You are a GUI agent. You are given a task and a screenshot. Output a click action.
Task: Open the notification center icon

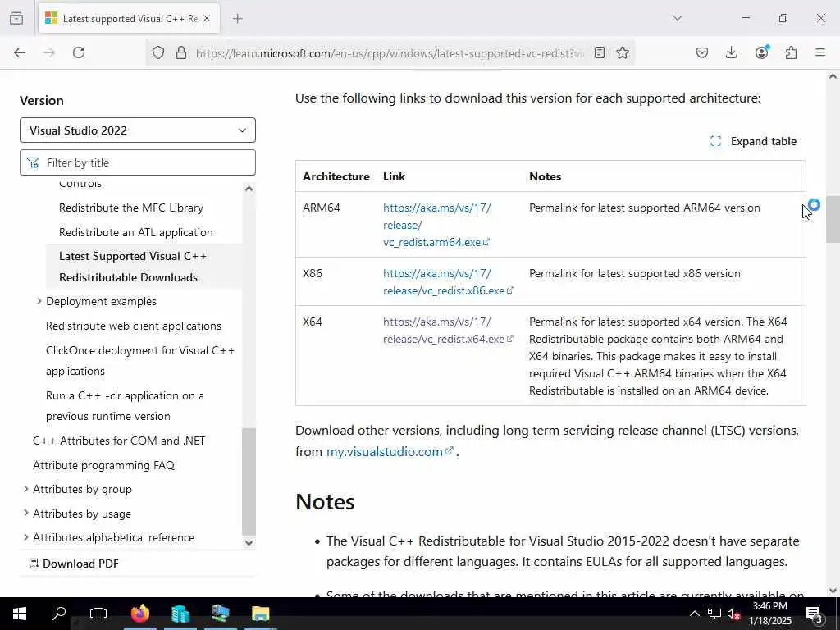click(815, 614)
